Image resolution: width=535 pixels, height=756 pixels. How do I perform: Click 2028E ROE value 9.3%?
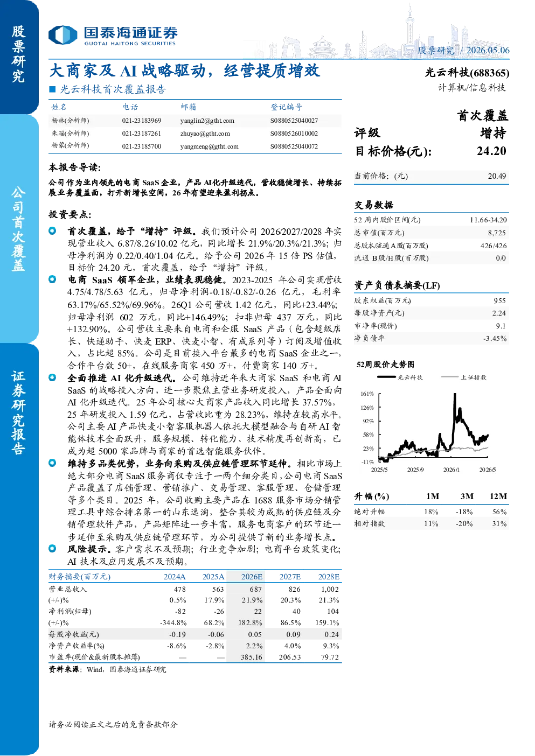331,646
